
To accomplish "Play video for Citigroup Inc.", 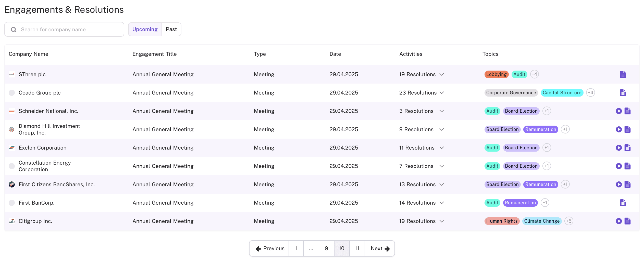I will 618,221.
